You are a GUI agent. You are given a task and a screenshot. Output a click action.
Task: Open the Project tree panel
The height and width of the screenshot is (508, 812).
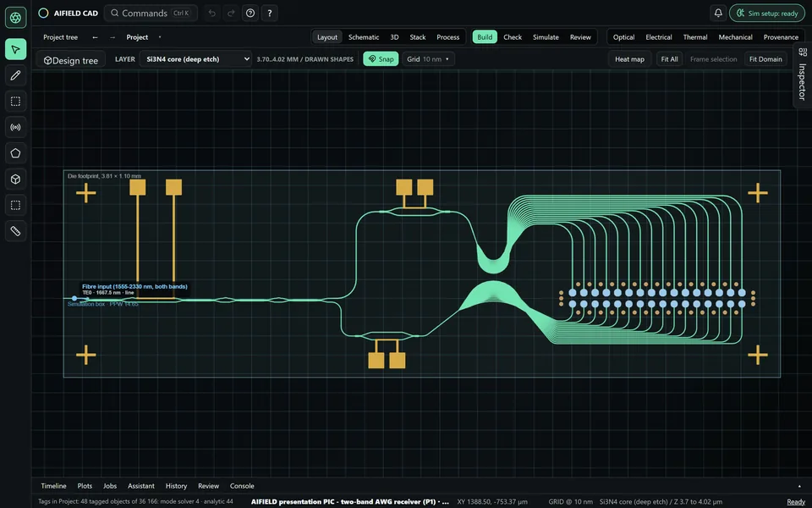(x=61, y=37)
